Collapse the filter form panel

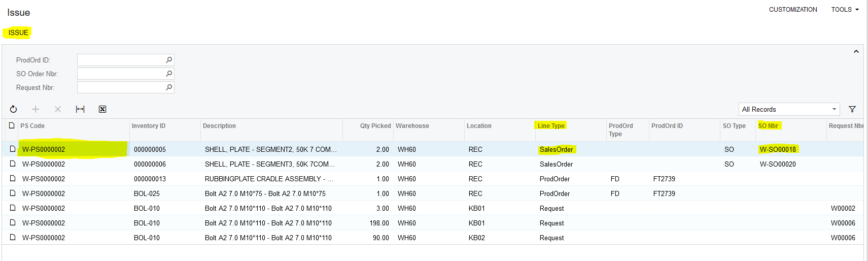[856, 52]
